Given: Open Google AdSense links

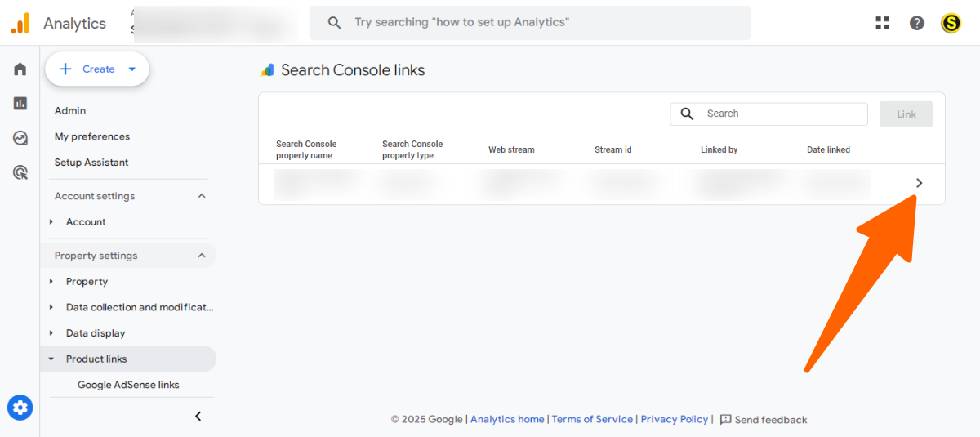Looking at the screenshot, I should point(128,385).
